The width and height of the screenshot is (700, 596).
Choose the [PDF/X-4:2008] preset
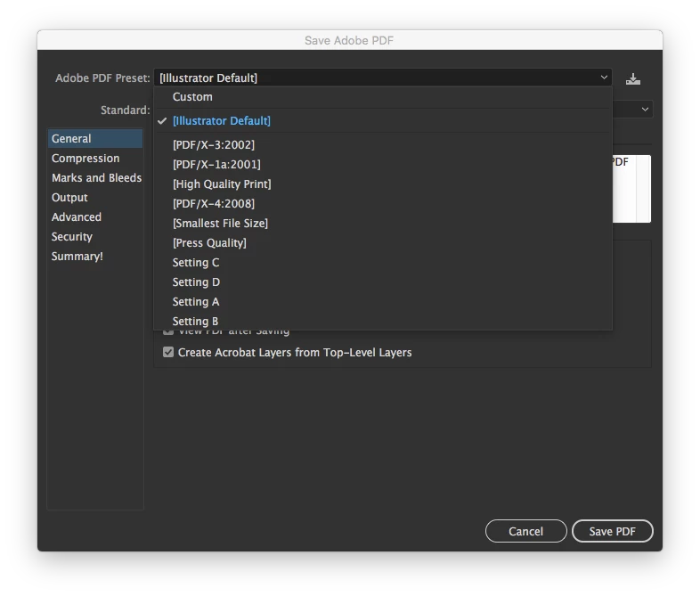point(383,204)
